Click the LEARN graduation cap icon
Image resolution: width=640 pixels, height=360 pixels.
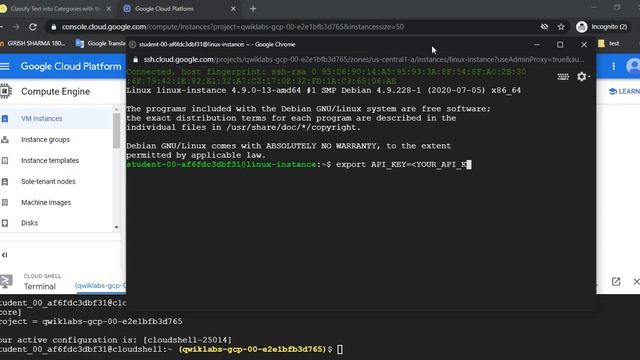[612, 91]
